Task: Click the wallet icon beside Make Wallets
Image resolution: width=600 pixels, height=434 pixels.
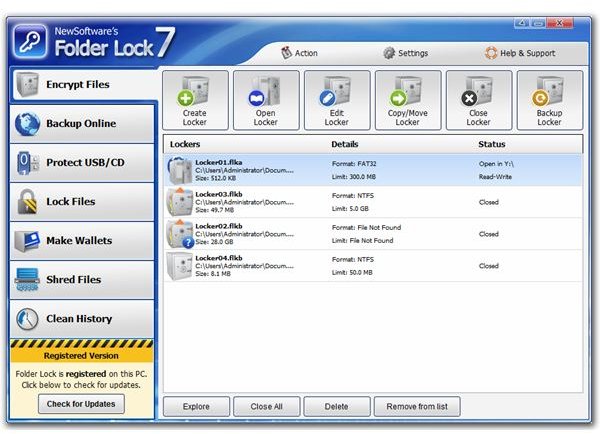Action: [28, 241]
